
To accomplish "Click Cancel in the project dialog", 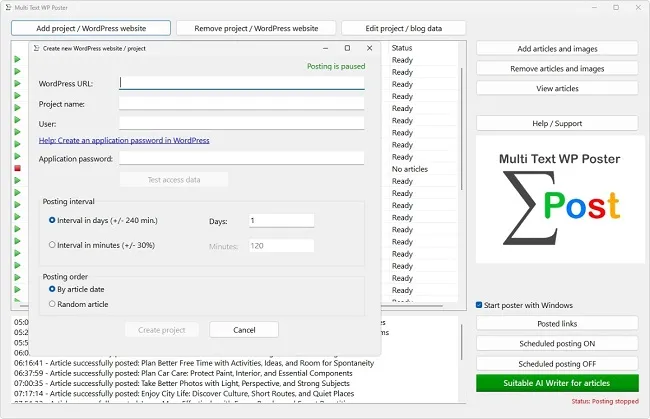I will point(244,330).
